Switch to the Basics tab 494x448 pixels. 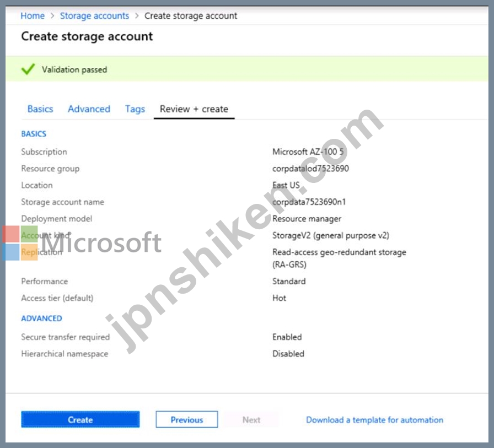pos(40,109)
